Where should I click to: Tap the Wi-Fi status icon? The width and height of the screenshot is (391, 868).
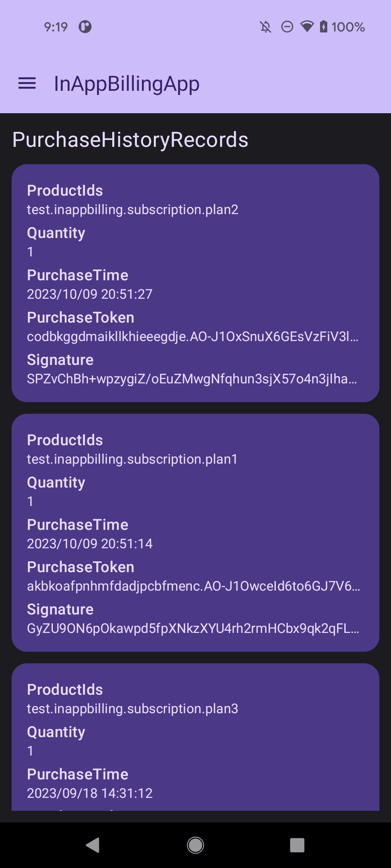(x=307, y=27)
